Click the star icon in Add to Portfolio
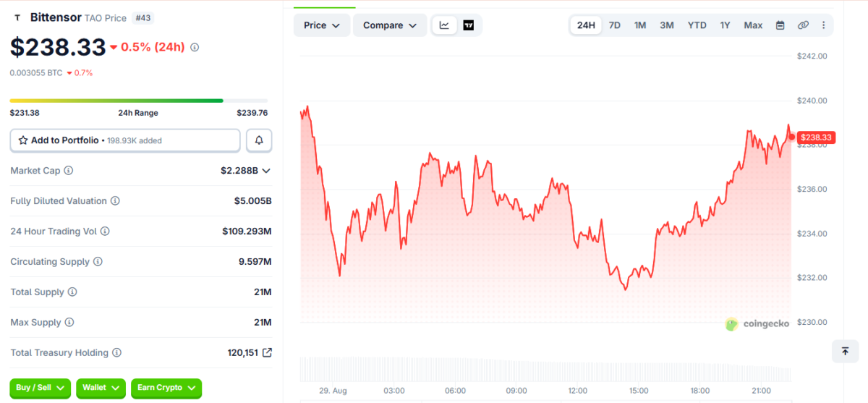 coord(23,140)
